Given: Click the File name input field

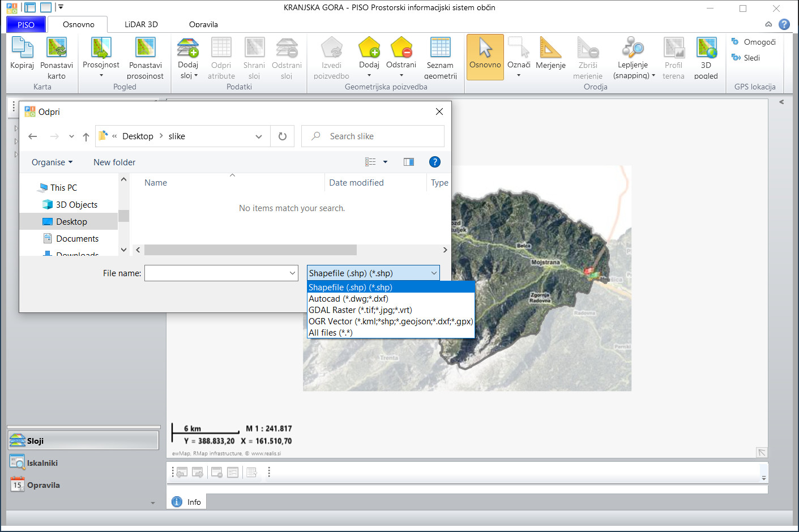Looking at the screenshot, I should click(216, 273).
